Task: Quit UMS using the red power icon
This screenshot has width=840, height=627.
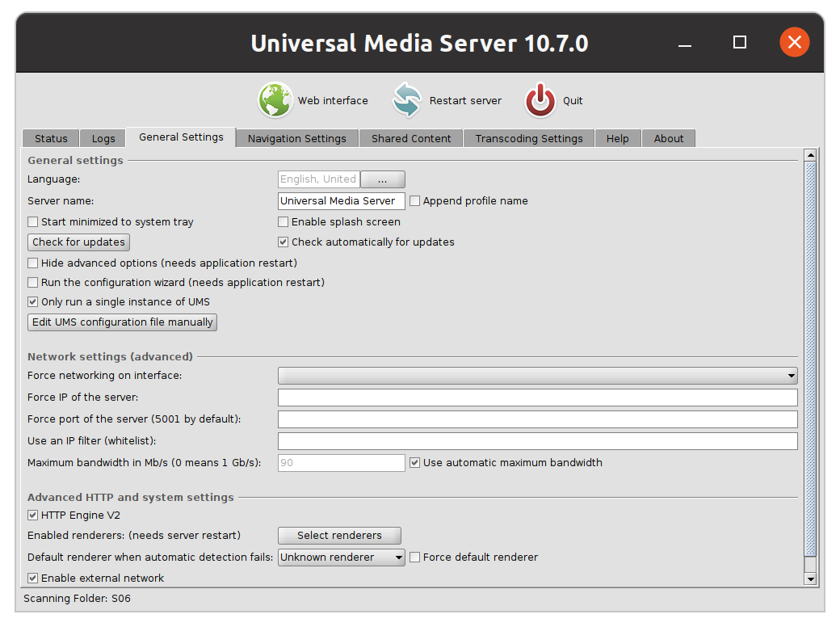Action: coord(540,100)
